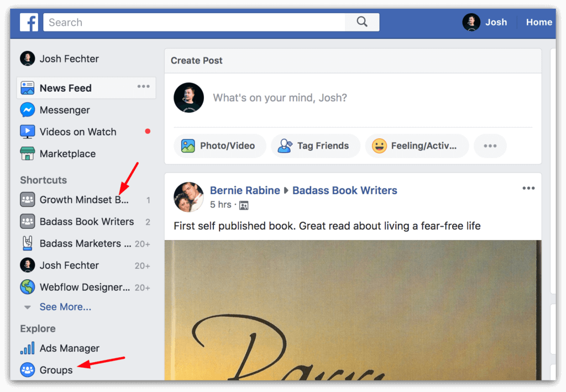
Task: Click the Josh Fechter shortcut avatar
Action: click(x=28, y=265)
